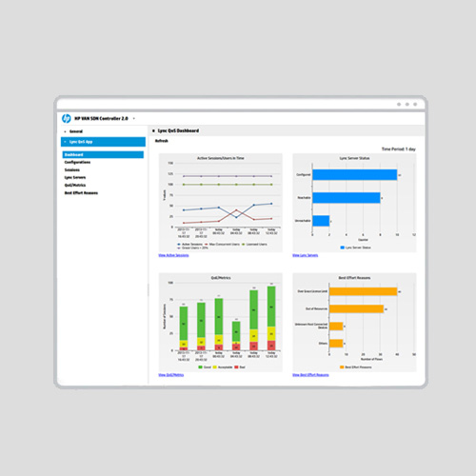The image size is (476, 476).
Task: Click the Best Effort Reasons chart title
Action: [354, 278]
